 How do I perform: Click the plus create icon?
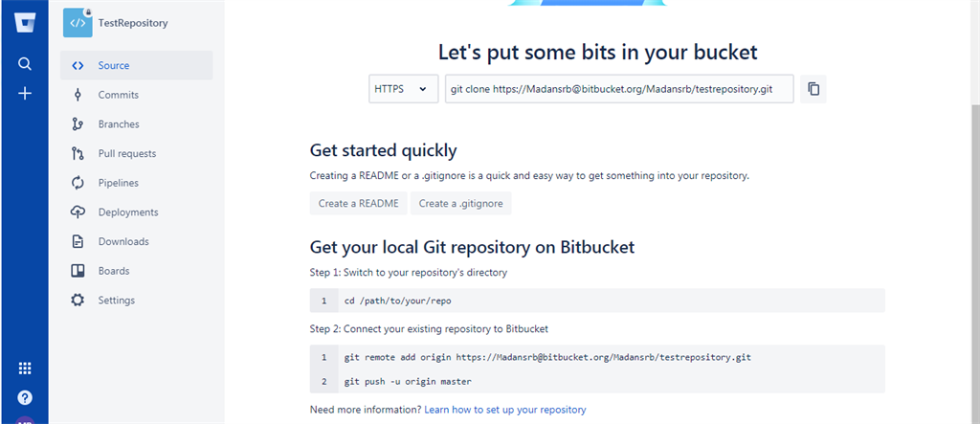click(24, 94)
